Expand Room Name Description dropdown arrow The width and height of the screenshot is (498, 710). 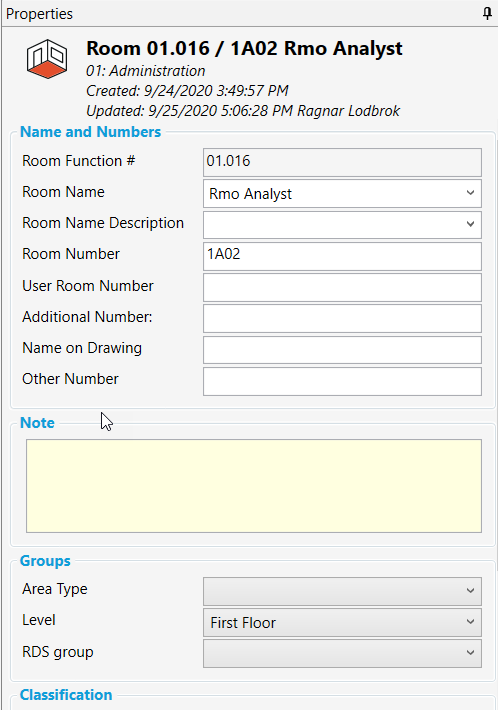[x=470, y=224]
